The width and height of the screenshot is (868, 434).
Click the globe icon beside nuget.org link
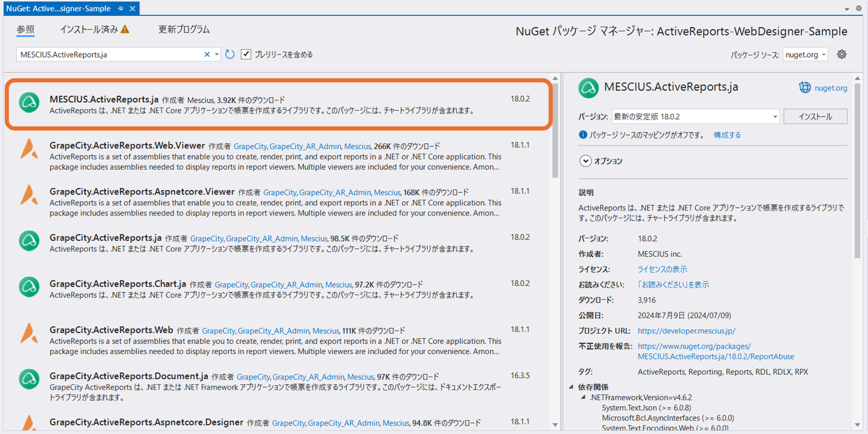pos(805,87)
